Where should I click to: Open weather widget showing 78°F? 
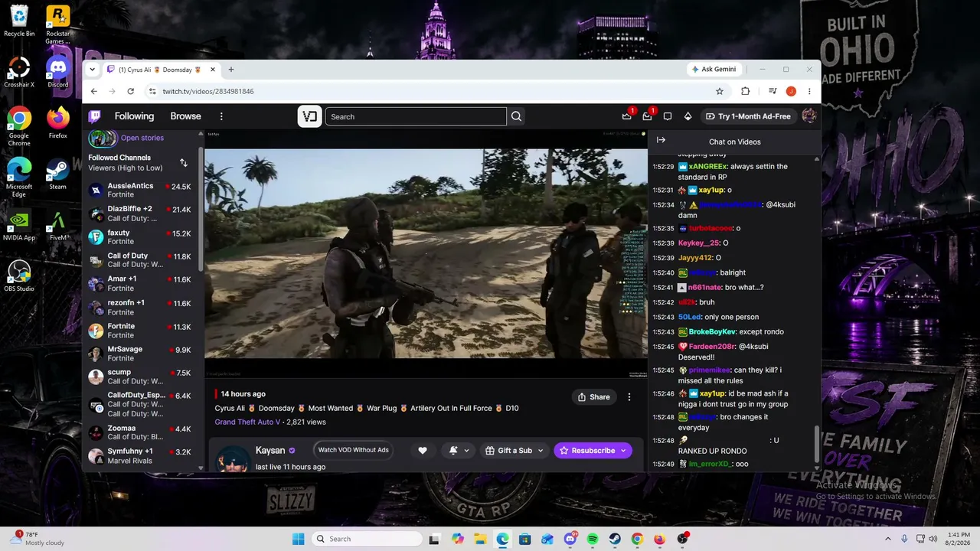37,539
